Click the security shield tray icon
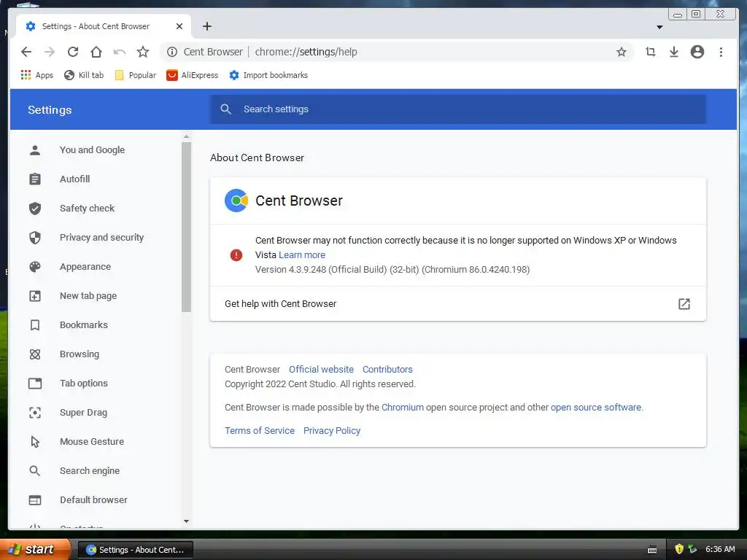This screenshot has width=747, height=560. click(x=679, y=549)
